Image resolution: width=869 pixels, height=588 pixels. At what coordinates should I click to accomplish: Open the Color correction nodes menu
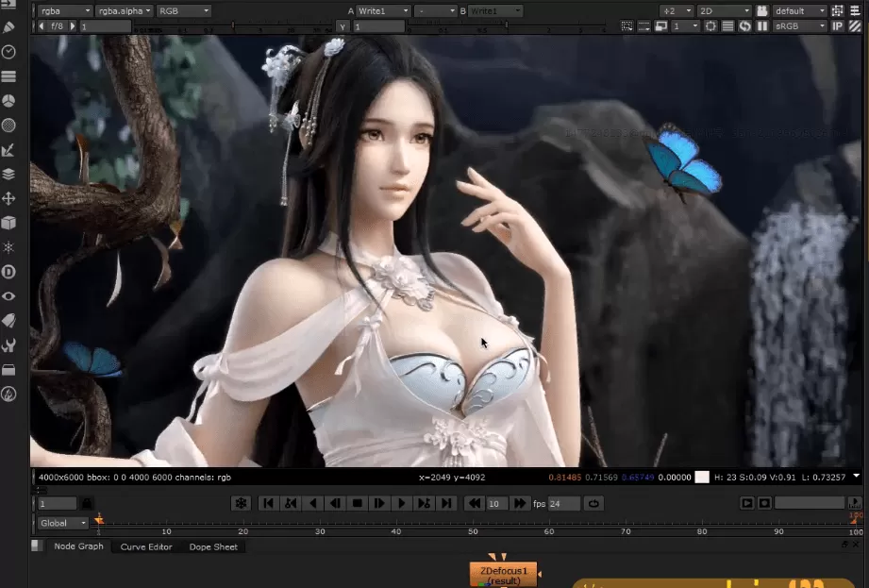point(9,100)
